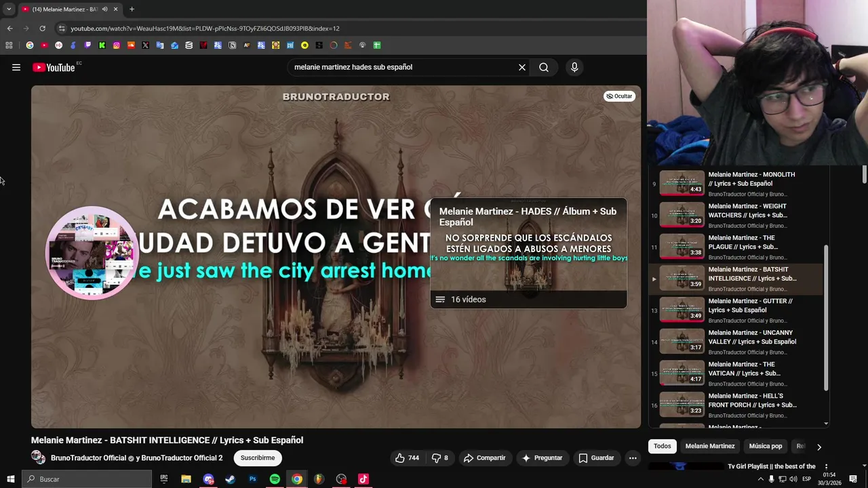Open TikTok from the taskbar
868x488 pixels.
click(x=363, y=479)
